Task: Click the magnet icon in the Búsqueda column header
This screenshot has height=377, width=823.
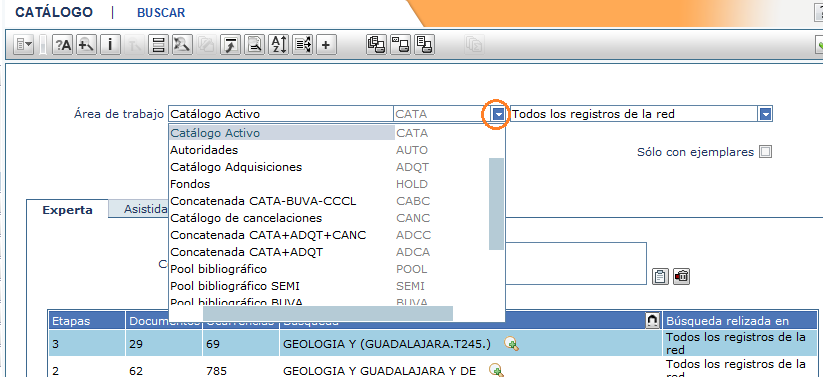Action: point(652,321)
